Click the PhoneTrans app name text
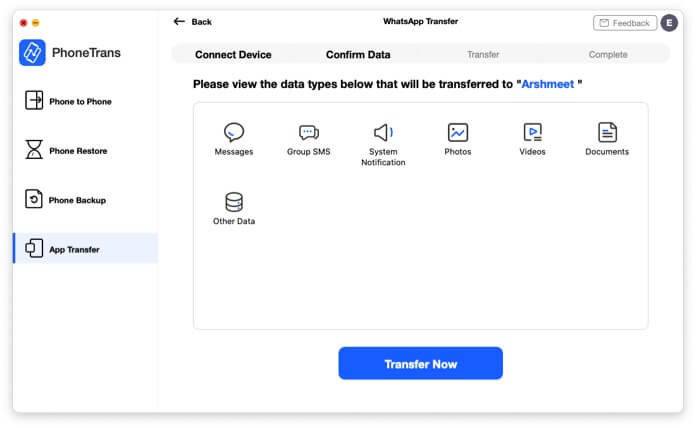This screenshot has height=428, width=696. click(86, 52)
